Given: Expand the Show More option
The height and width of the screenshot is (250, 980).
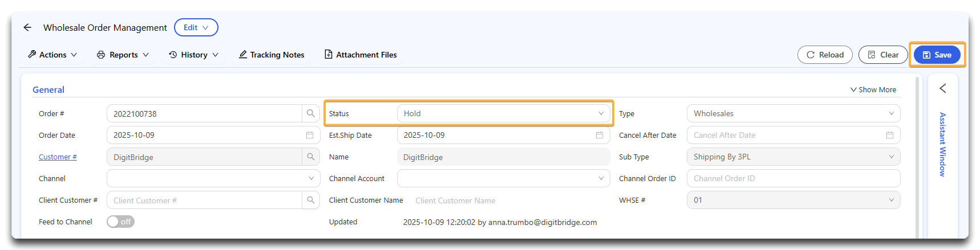Looking at the screenshot, I should click(x=873, y=89).
